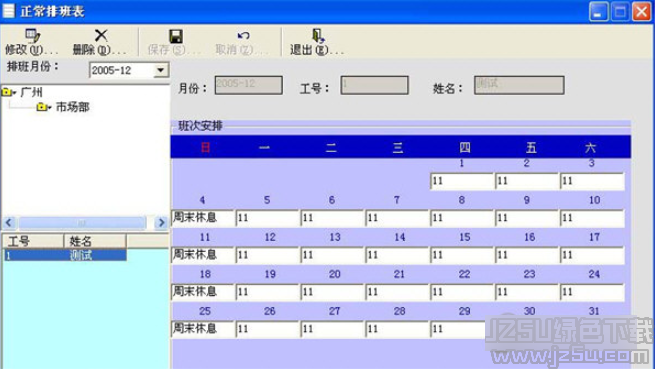
Task: Click the shift field for day 26
Action: click(267, 328)
